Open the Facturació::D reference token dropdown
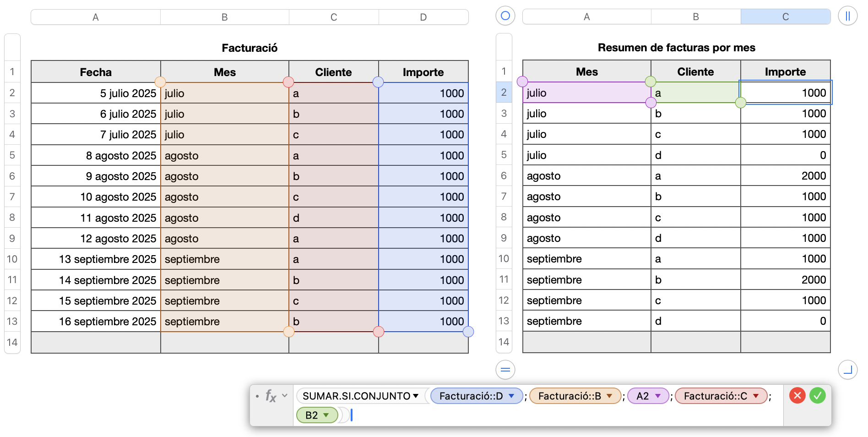868x437 pixels. pos(511,396)
